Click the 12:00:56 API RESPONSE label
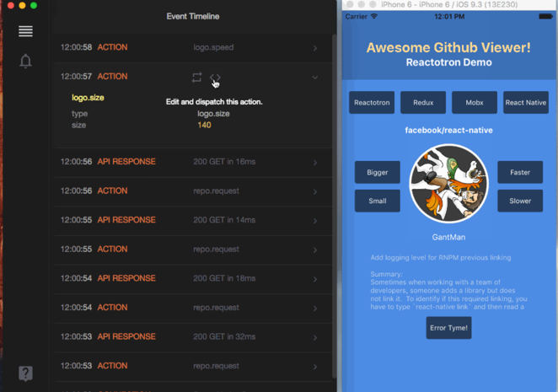The image size is (558, 392). pos(126,162)
